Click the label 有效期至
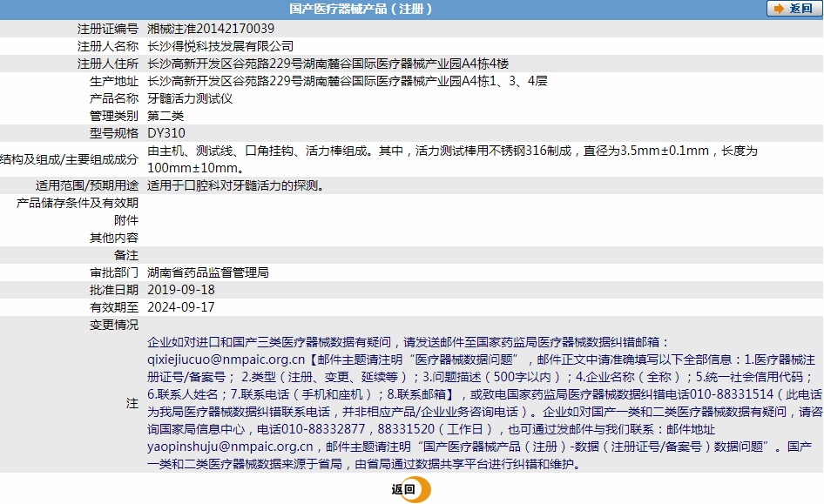This screenshot has width=824, height=504. click(114, 307)
